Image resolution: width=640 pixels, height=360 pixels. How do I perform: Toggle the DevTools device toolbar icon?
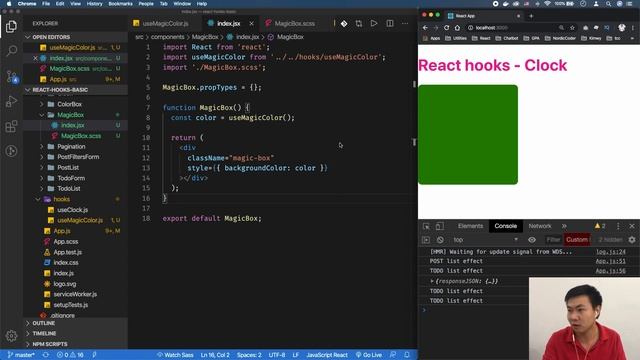coord(440,226)
